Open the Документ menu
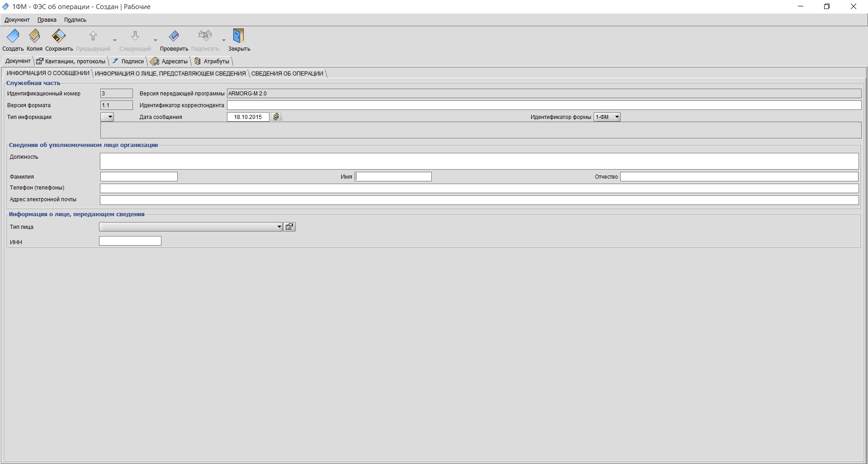Screen dimensions: 868x464 pos(17,20)
